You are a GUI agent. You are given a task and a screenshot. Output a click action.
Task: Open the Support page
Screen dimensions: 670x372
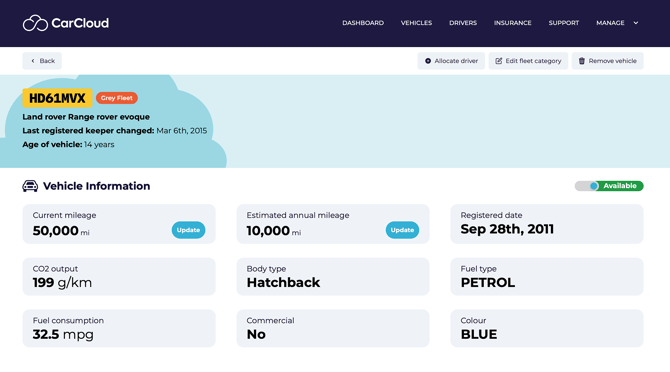click(564, 23)
